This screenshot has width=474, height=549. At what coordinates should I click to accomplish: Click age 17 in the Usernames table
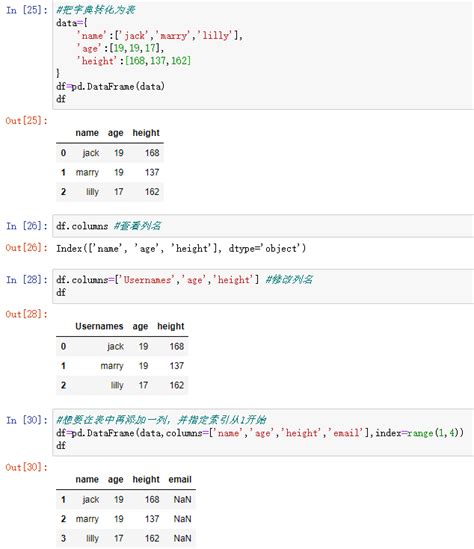[x=143, y=385]
